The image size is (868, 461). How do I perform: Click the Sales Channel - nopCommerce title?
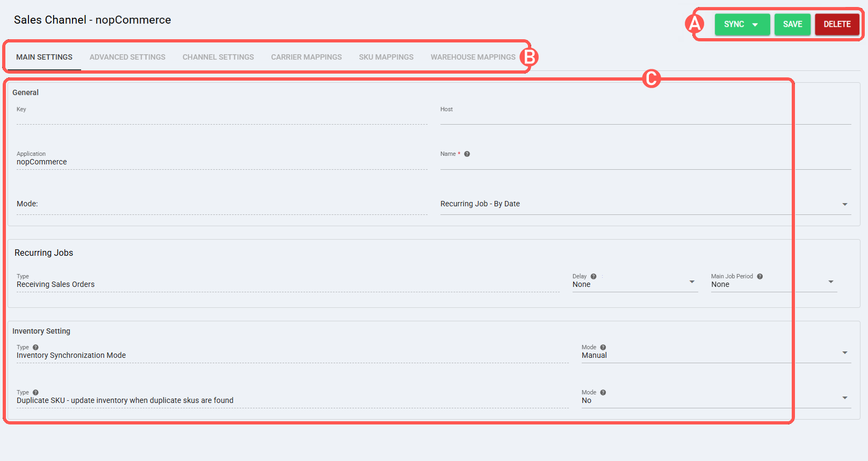coord(92,20)
